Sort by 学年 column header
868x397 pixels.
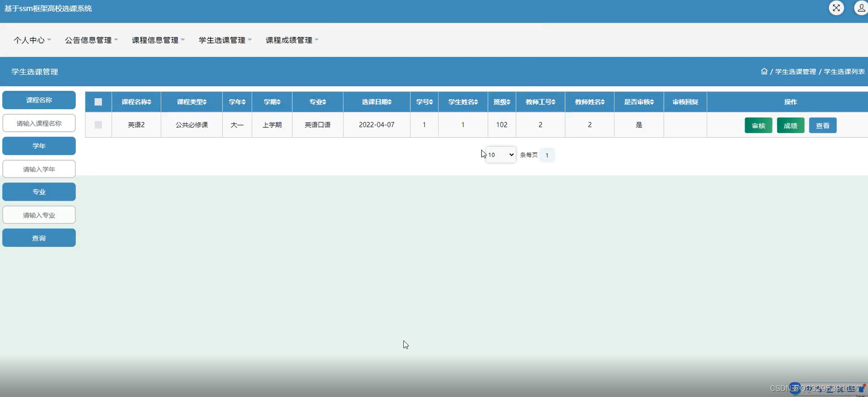point(237,102)
